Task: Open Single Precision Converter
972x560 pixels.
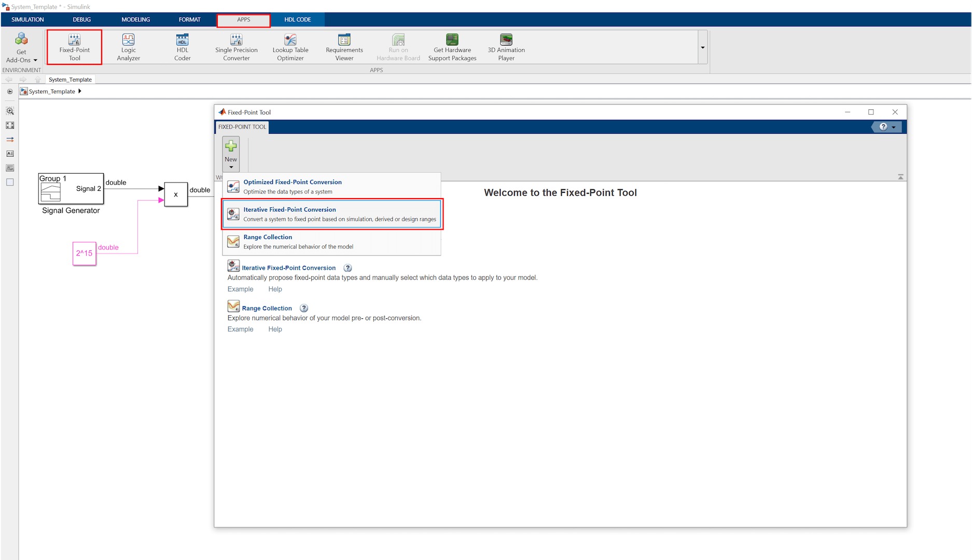Action: point(236,47)
